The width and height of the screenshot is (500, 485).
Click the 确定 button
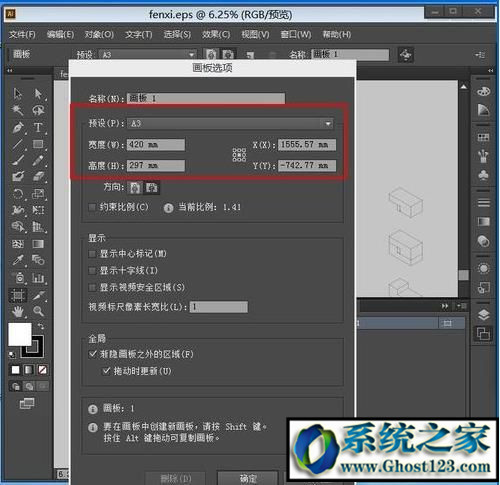[248, 478]
